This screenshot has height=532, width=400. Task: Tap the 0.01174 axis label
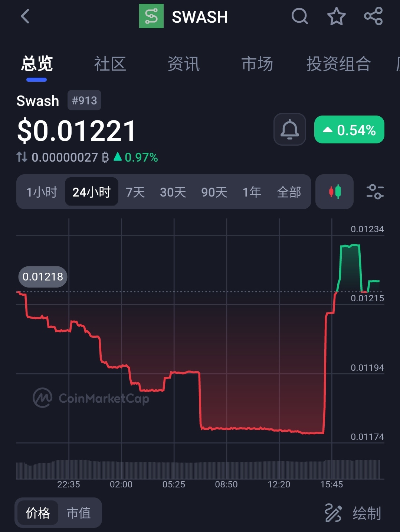[x=367, y=437]
